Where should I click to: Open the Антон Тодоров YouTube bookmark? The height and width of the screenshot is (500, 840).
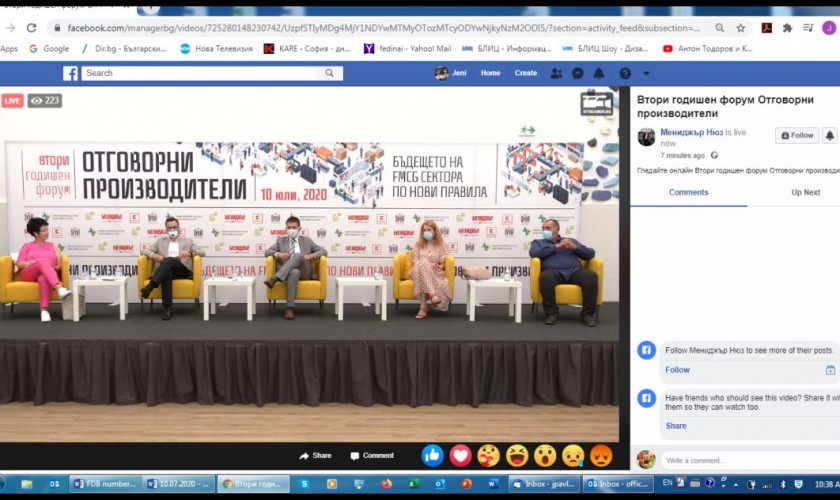(x=707, y=49)
